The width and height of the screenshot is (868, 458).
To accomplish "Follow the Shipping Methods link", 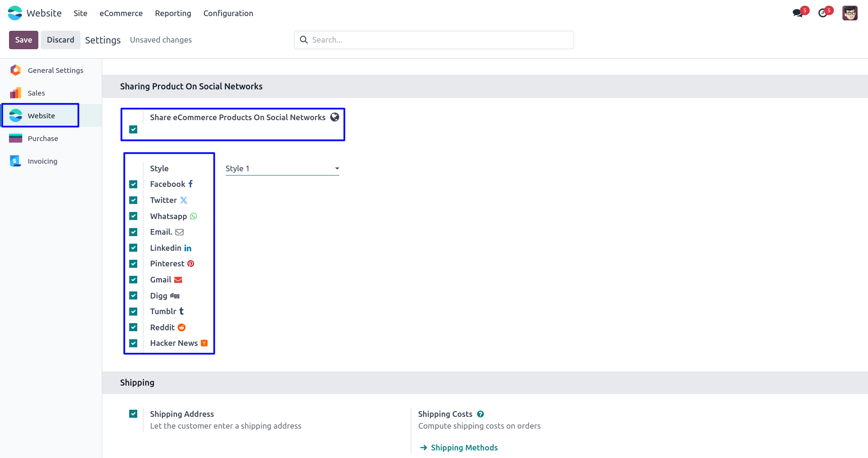I will tap(464, 448).
